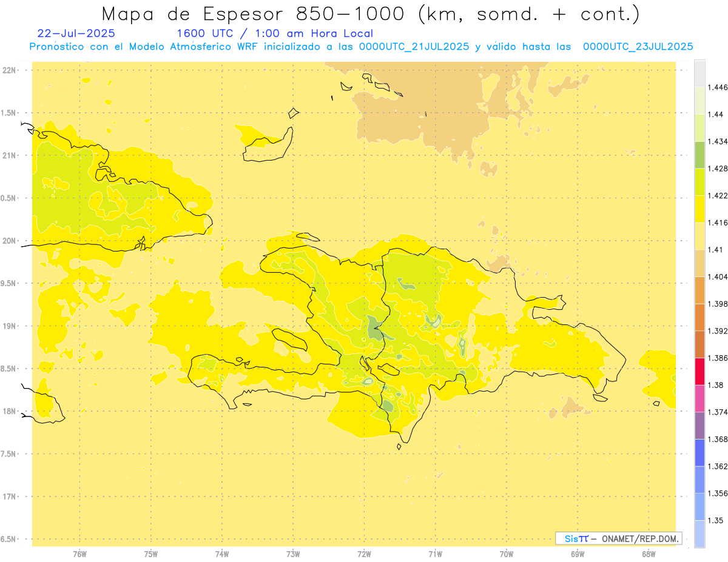The image size is (728, 562).
Task: Click the "72W" longitude label
Action: click(364, 554)
